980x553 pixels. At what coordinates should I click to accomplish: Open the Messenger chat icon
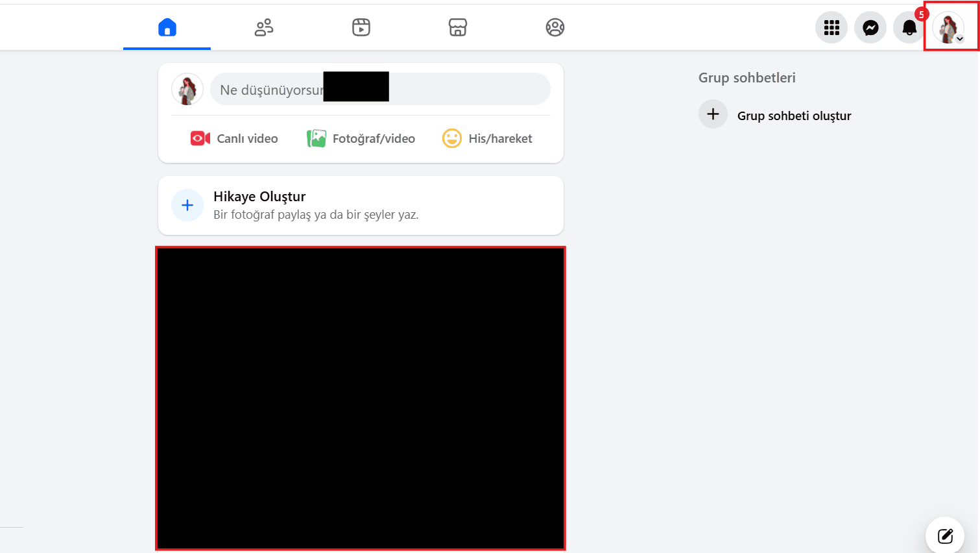point(870,27)
